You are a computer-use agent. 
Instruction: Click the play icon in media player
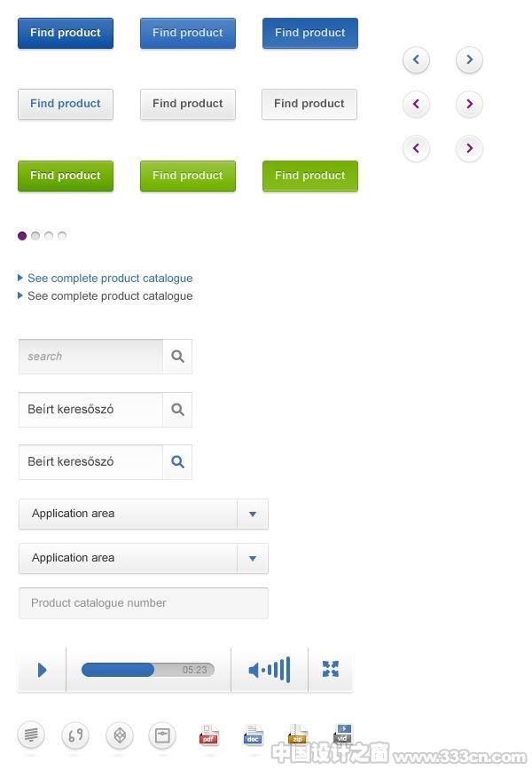(x=43, y=670)
